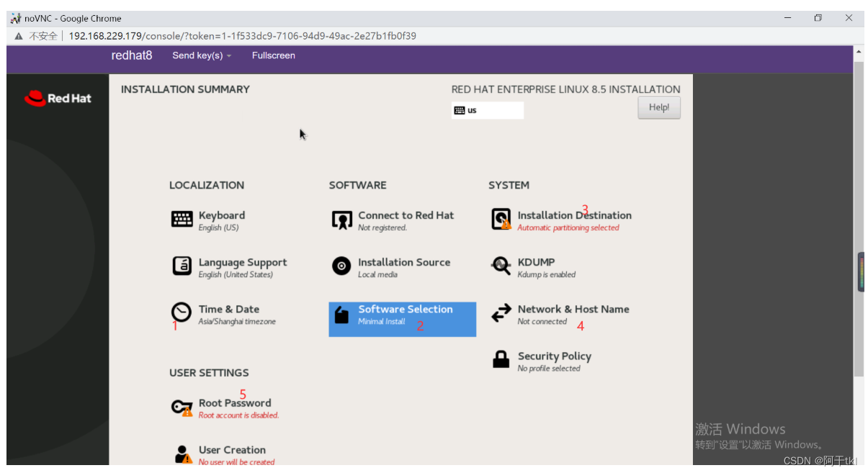868x473 pixels.
Task: Click the 'Kdump is enabled' text
Action: click(x=547, y=274)
